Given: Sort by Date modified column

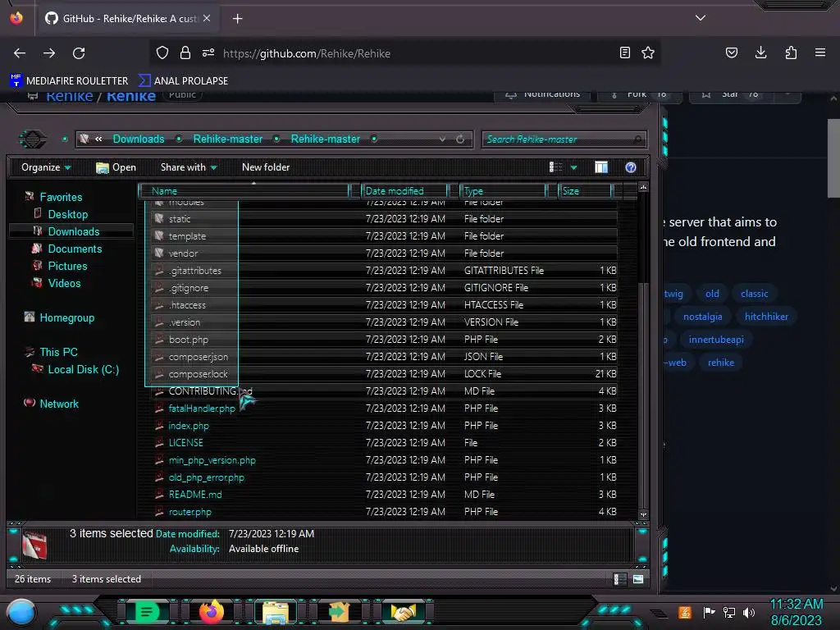Looking at the screenshot, I should 404,190.
